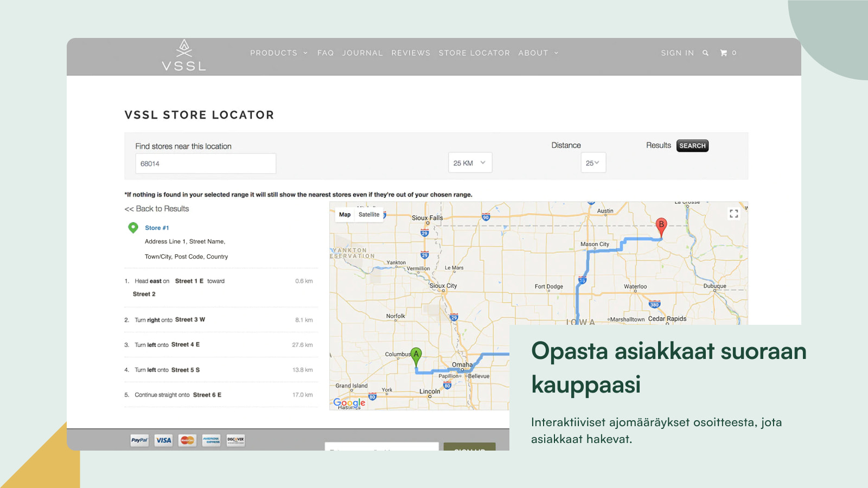Click Sioux City label on map

(443, 286)
